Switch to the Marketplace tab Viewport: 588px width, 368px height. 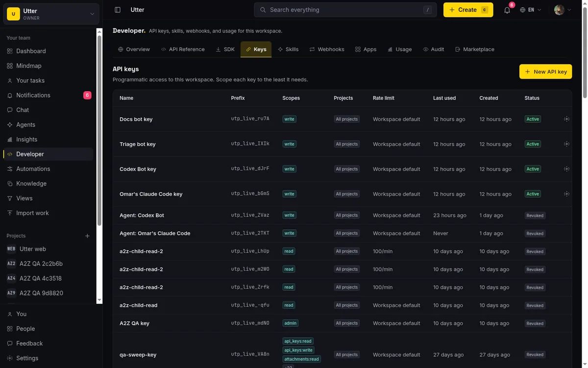pos(474,49)
